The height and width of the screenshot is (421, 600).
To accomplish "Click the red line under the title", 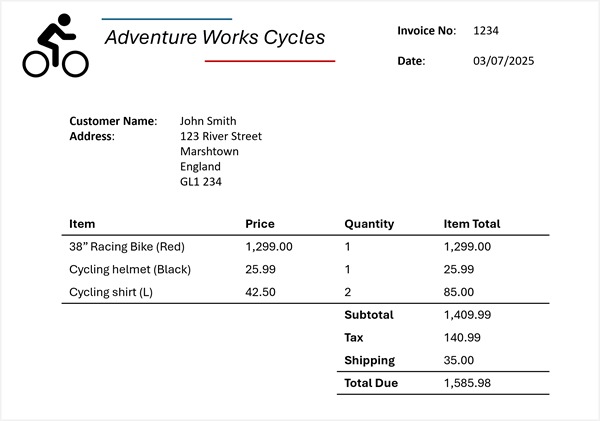I will [270, 61].
